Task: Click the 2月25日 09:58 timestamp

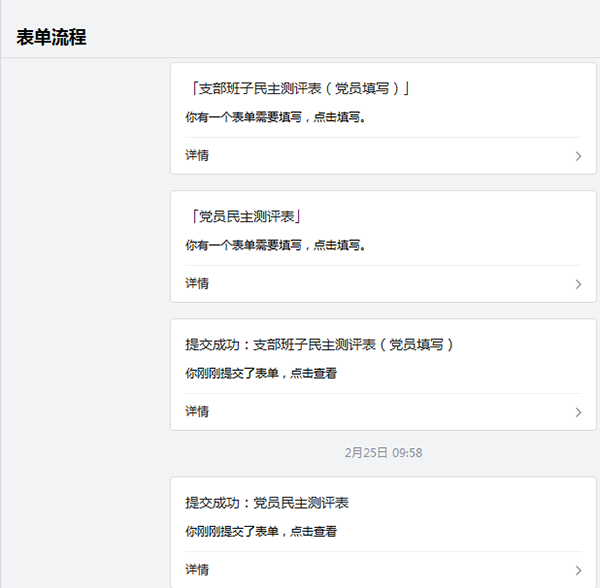Action: click(383, 453)
